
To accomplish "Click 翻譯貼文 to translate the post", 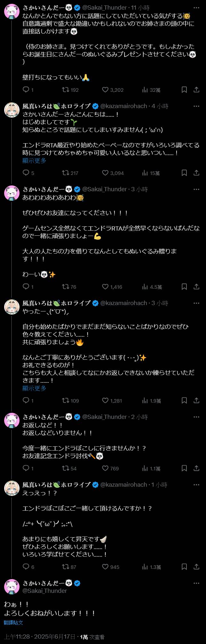I will pos(13,623).
